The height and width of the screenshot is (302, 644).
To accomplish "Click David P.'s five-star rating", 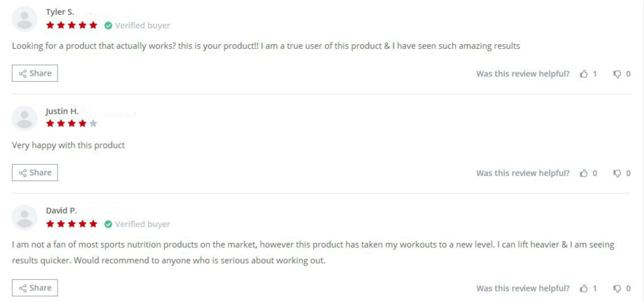I will (x=72, y=224).
